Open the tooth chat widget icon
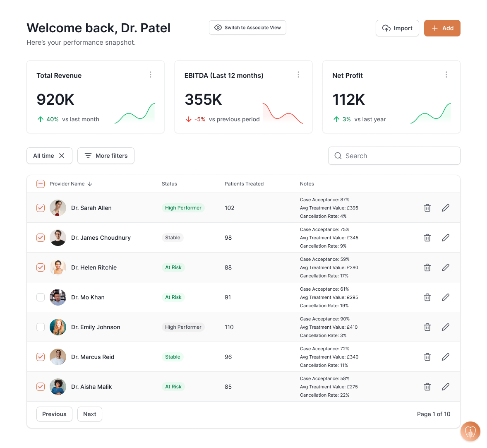This screenshot has width=487, height=448. 470,432
